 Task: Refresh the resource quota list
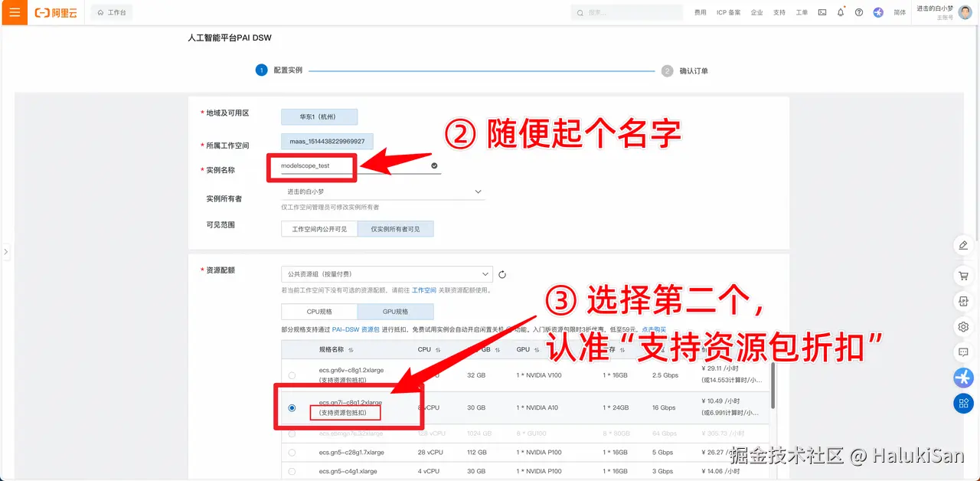click(502, 275)
